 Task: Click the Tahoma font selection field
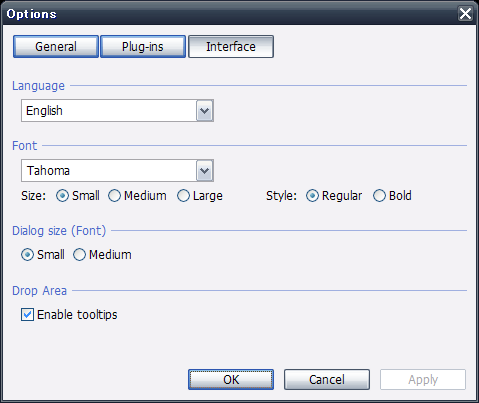pyautogui.click(x=117, y=171)
